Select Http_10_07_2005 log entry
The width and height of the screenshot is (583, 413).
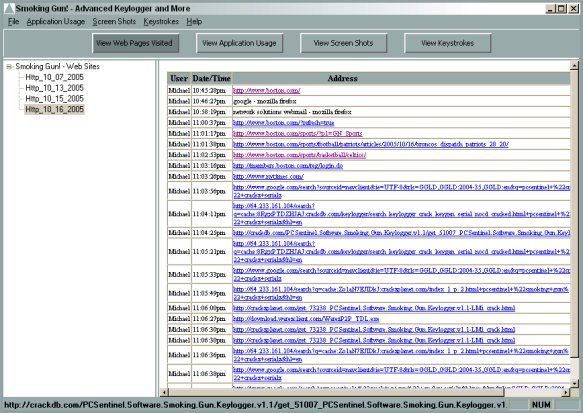(x=54, y=77)
